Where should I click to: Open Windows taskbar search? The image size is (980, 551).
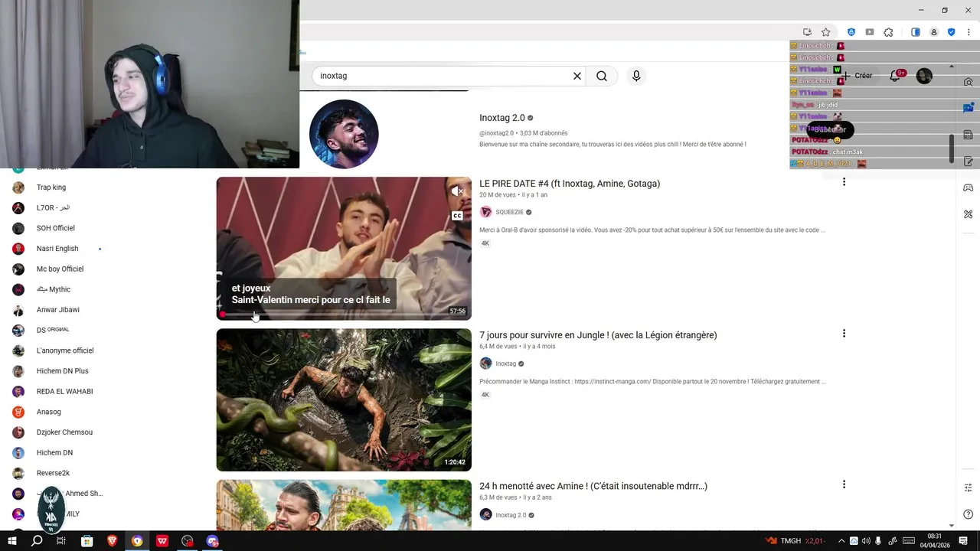point(37,541)
